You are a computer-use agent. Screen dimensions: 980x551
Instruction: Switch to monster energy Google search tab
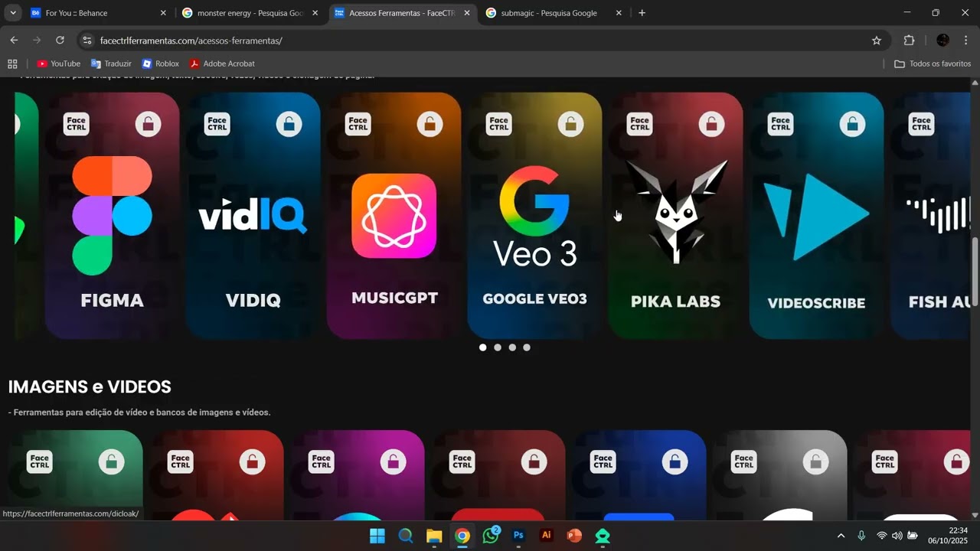pyautogui.click(x=250, y=13)
